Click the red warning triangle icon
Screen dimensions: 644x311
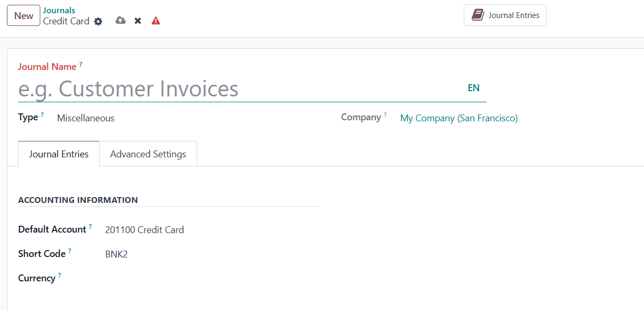click(155, 21)
